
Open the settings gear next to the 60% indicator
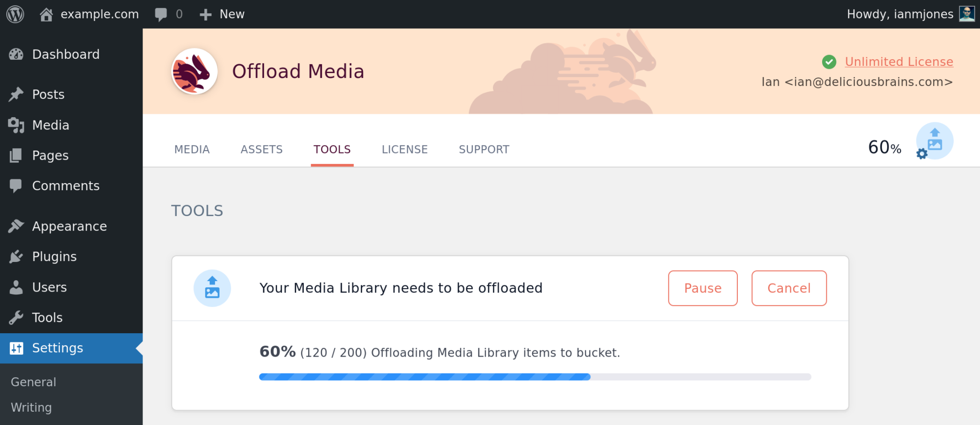[x=921, y=154]
